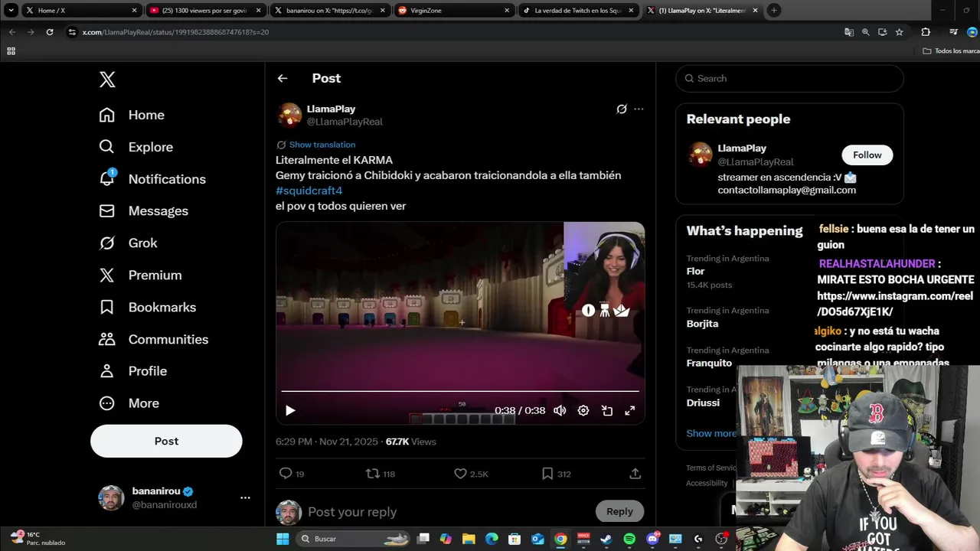Go back with the Post back arrow
Viewport: 980px width, 551px height.
tap(283, 78)
